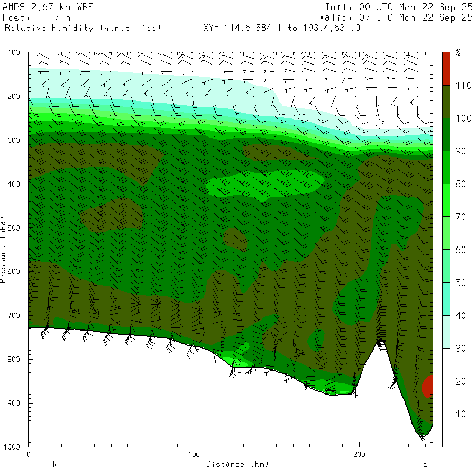Select the distance axis tick label '100'
This screenshot has width=476, height=476.
(194, 454)
